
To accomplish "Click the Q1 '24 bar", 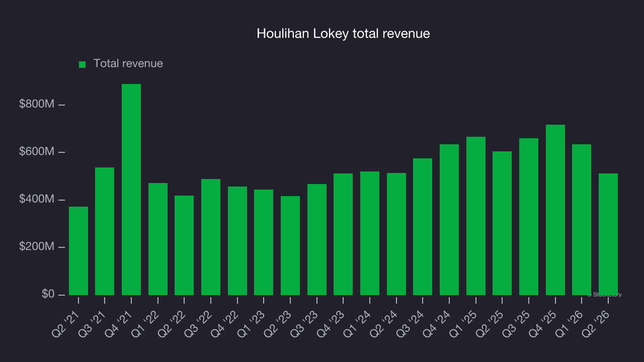I will (370, 233).
